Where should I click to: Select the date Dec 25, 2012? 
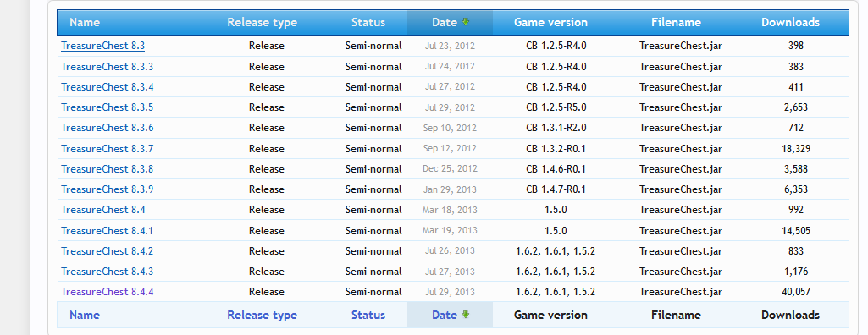click(450, 168)
